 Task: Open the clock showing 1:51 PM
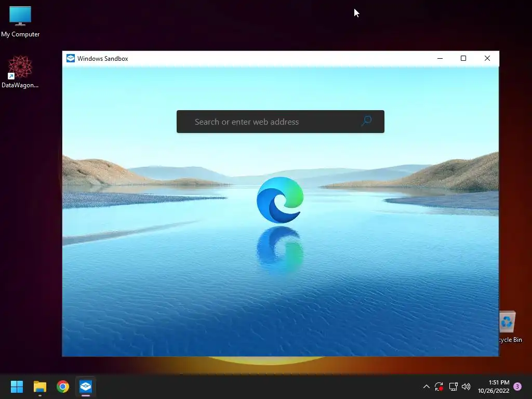coord(494,387)
